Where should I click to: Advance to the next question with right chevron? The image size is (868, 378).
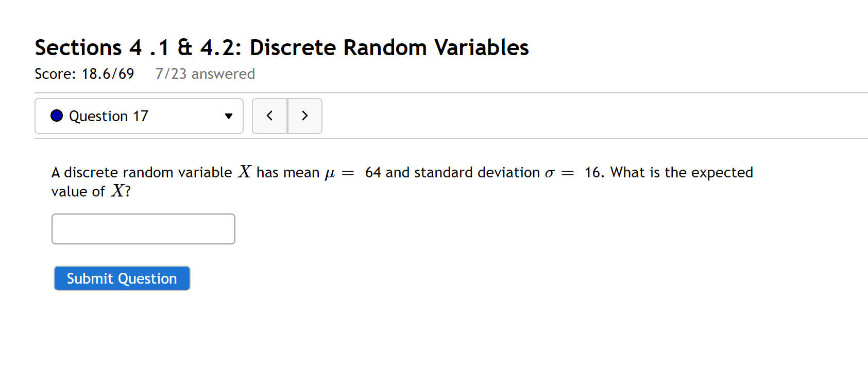305,116
